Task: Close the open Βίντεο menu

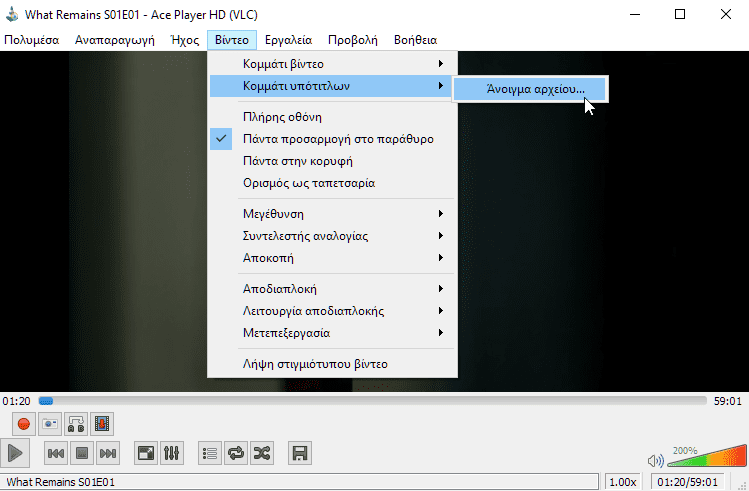Action: tap(232, 40)
